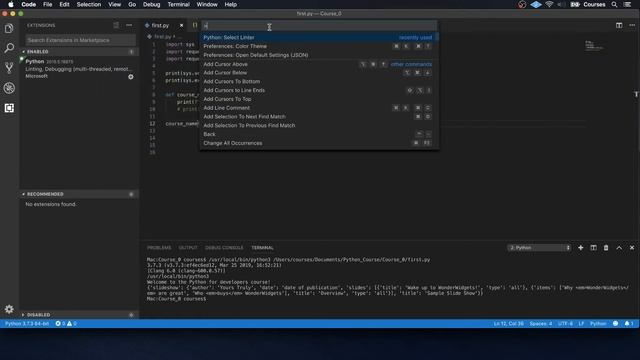Open the Debug view in activity bar
This screenshot has height=360, width=640.
[x=9, y=88]
